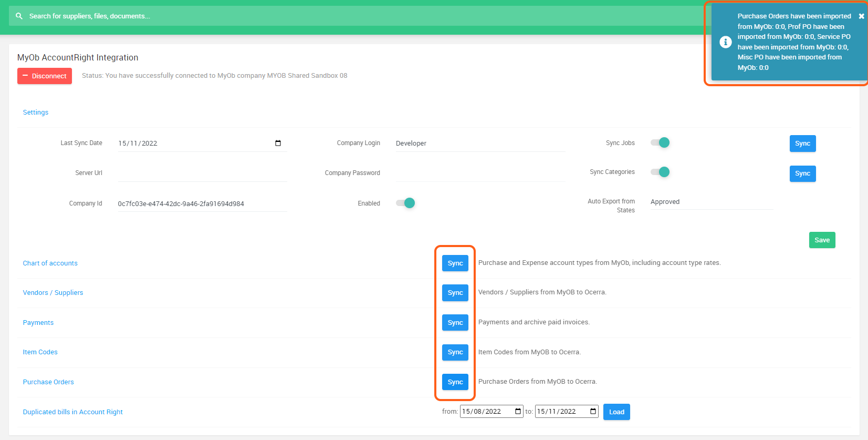Click 'Payments and archive paid invoices.' text
The image size is (868, 440).
point(534,322)
